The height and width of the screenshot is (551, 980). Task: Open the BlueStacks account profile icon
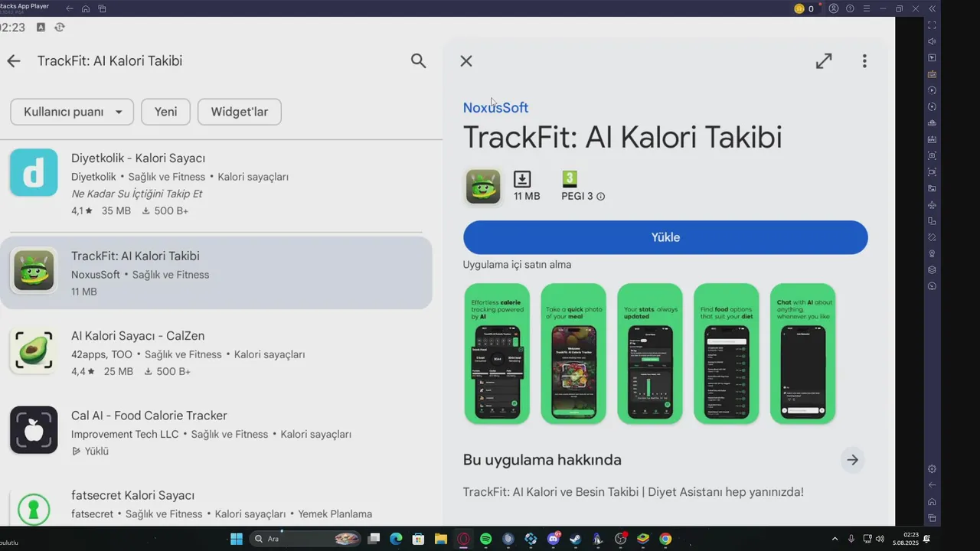coord(834,8)
